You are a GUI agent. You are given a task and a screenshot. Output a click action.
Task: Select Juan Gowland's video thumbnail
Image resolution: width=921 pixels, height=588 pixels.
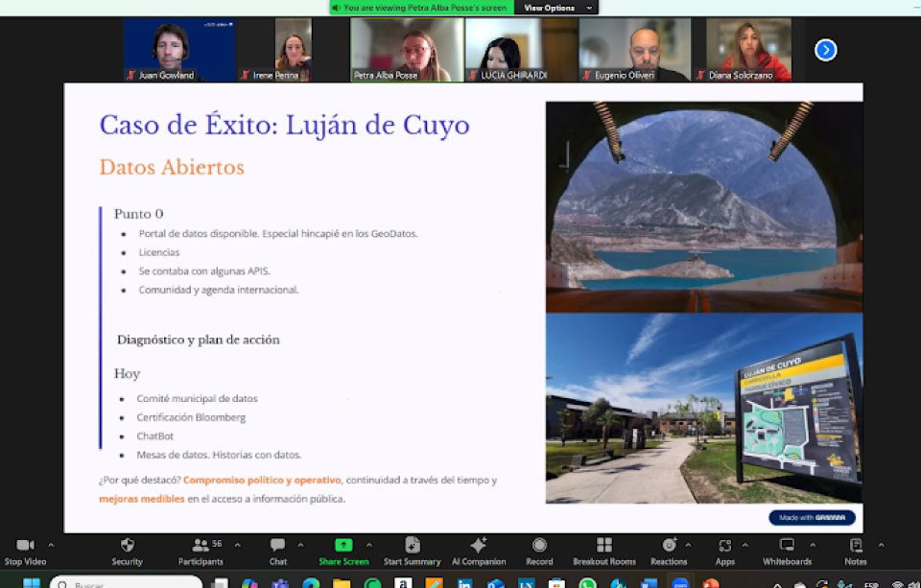coord(179,50)
